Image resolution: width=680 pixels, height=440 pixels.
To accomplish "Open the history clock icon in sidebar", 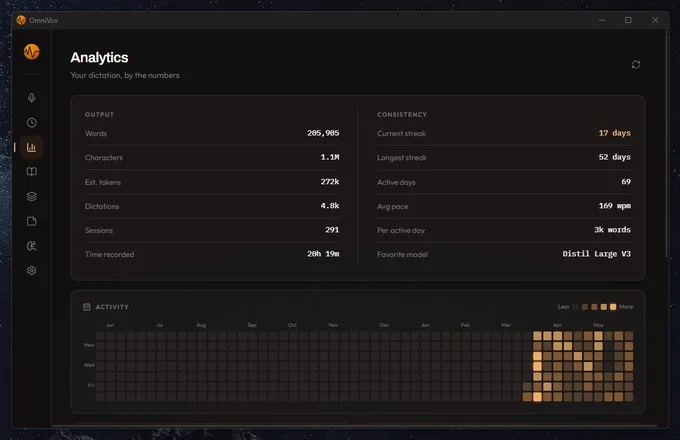I will pyautogui.click(x=32, y=123).
